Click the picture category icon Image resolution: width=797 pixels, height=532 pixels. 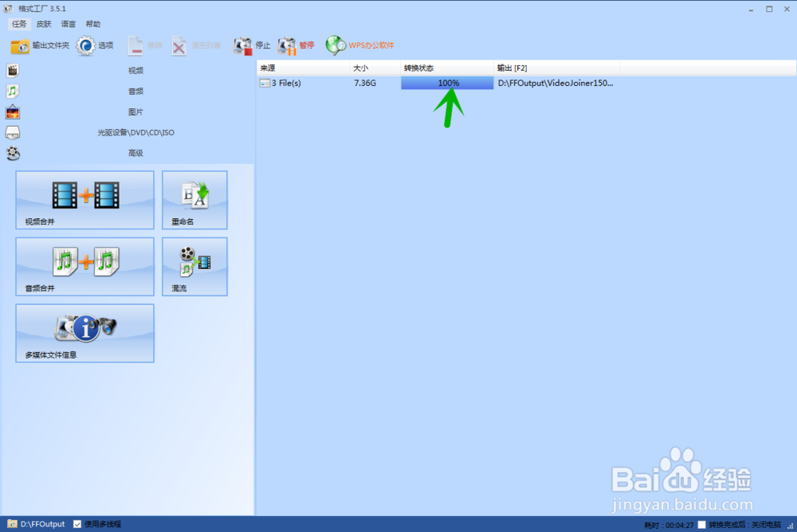point(13,111)
